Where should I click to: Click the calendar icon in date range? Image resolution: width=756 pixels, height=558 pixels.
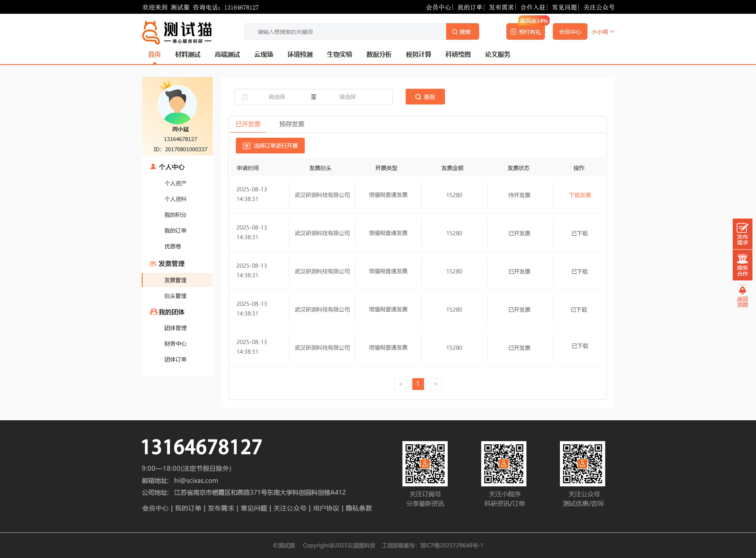point(245,97)
